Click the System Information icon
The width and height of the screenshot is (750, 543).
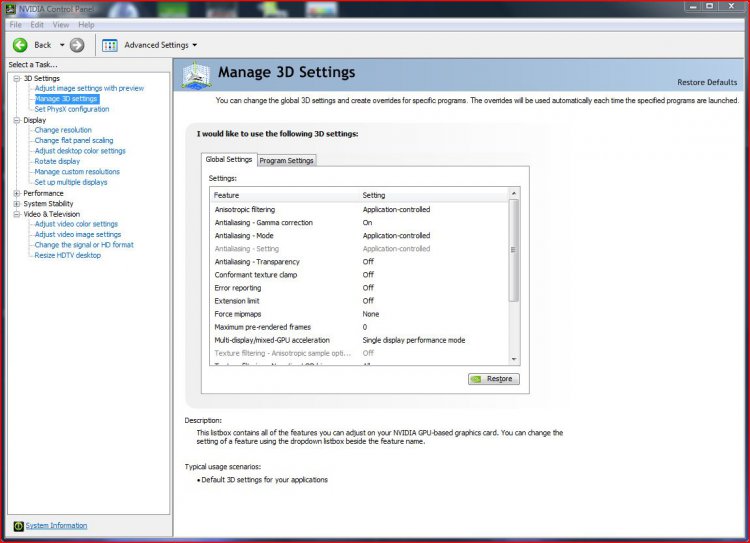click(x=18, y=526)
